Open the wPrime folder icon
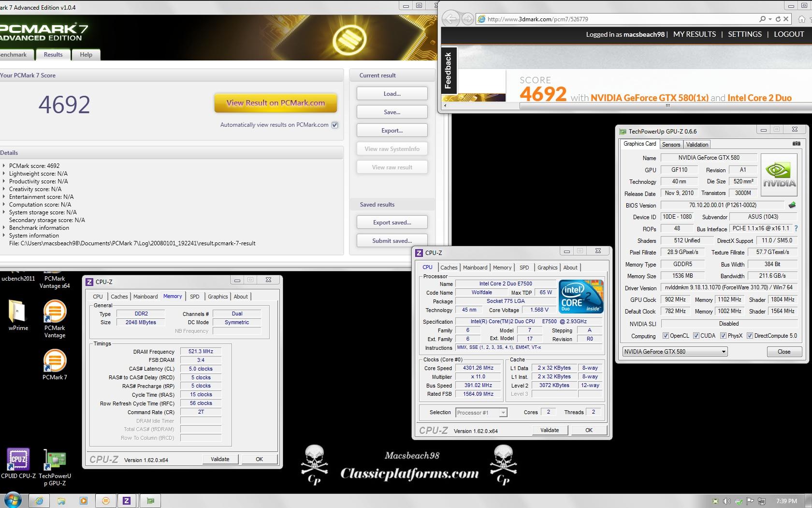Image resolution: width=812 pixels, height=508 pixels. coord(18,315)
